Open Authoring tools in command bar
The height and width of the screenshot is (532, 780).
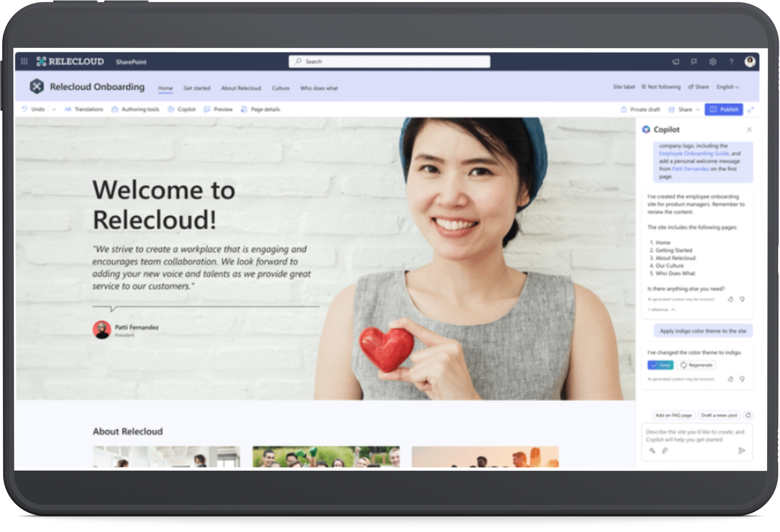pos(136,109)
